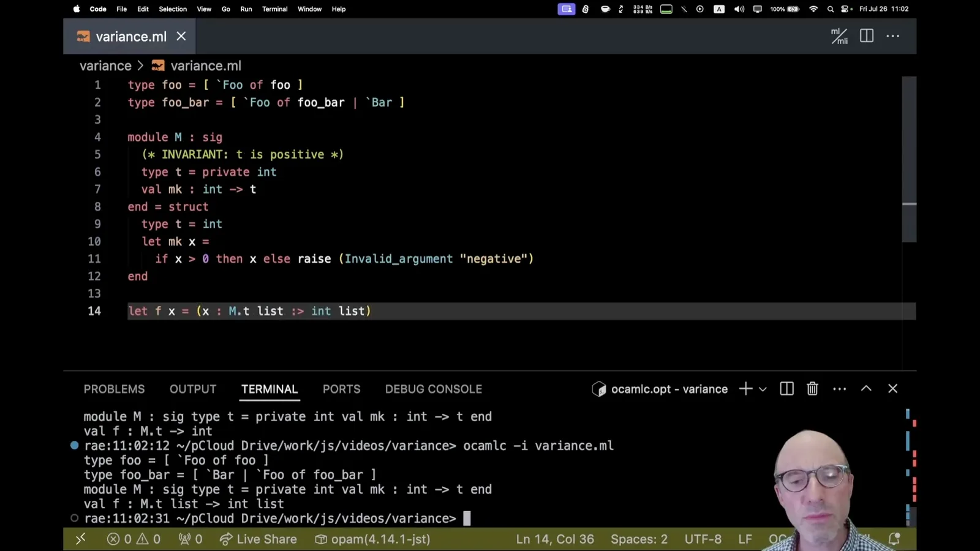
Task: Click the variance.ml breadcrumb item
Action: (x=197, y=66)
